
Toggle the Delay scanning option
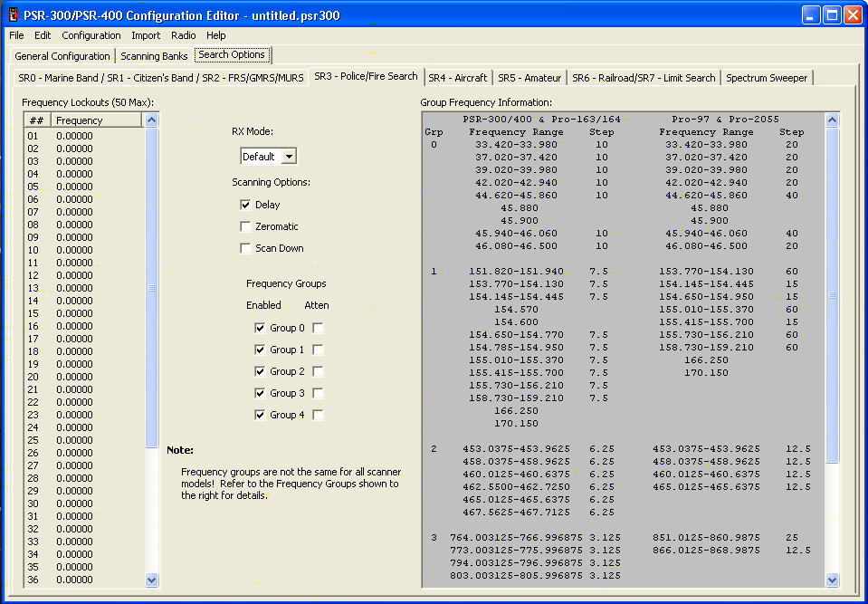tap(245, 205)
